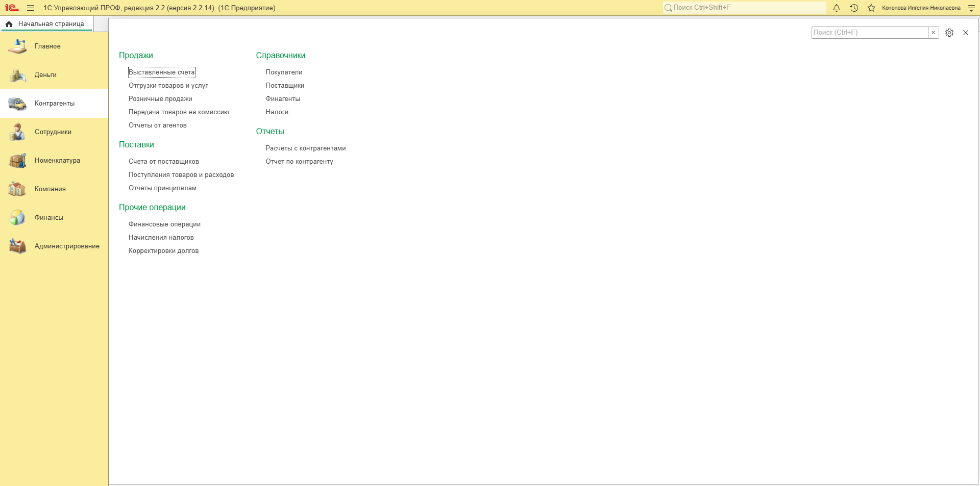The height and width of the screenshot is (486, 980).
Task: Open Отчет по контрагенту
Action: tap(299, 162)
